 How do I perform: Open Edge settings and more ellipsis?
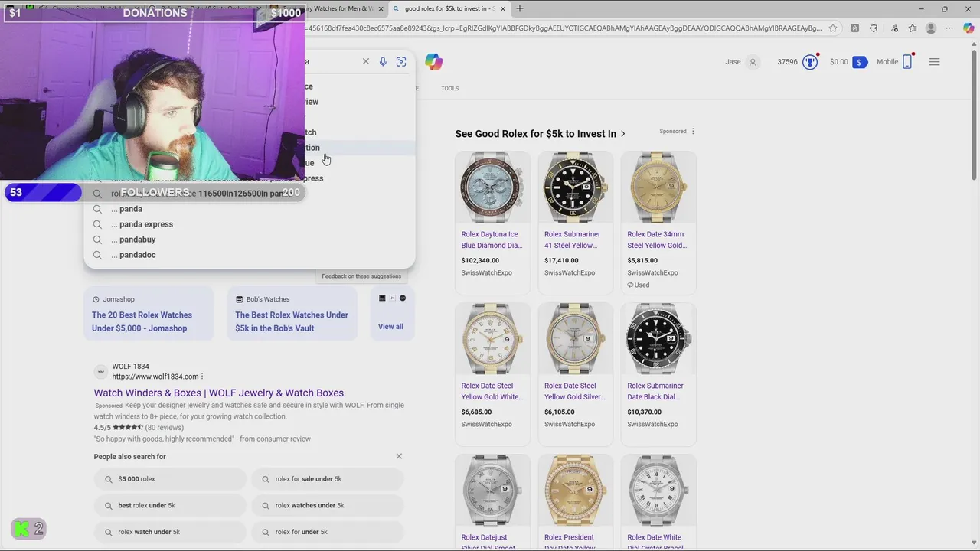click(x=950, y=28)
